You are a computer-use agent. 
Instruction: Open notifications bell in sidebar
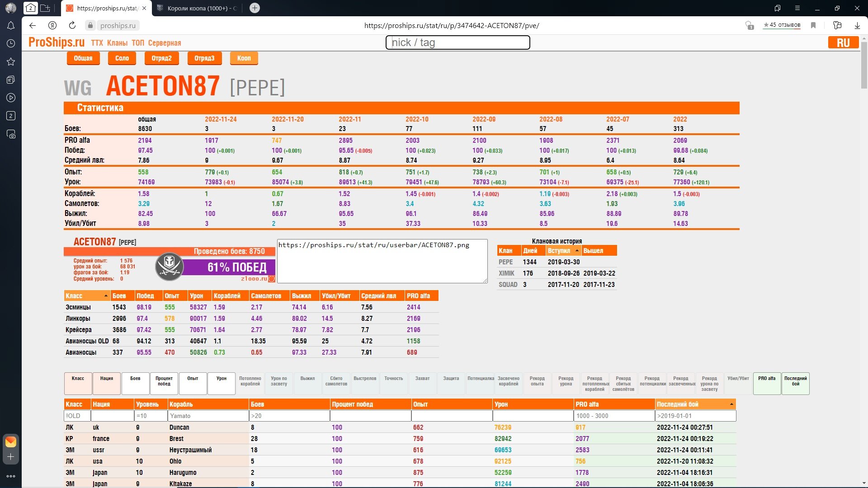tap(11, 26)
